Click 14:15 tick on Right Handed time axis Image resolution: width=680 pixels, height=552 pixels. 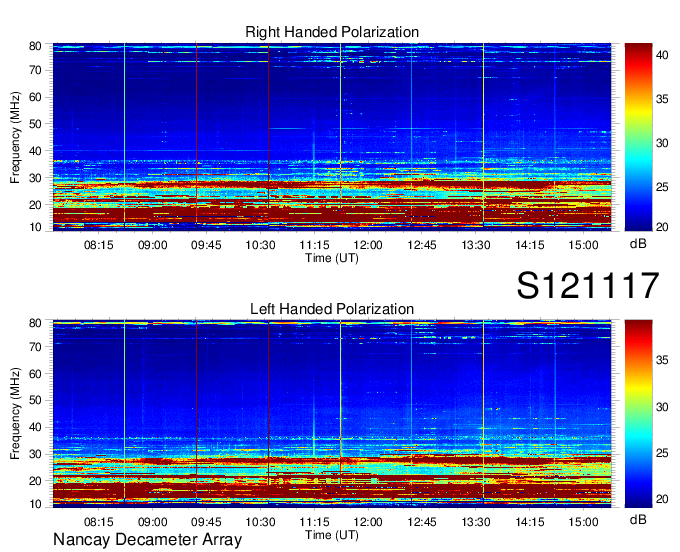tap(530, 245)
